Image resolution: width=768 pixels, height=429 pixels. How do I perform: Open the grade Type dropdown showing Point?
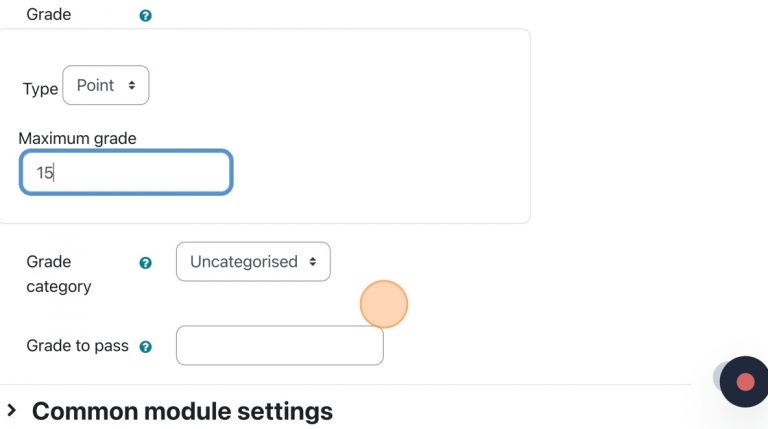pos(105,86)
